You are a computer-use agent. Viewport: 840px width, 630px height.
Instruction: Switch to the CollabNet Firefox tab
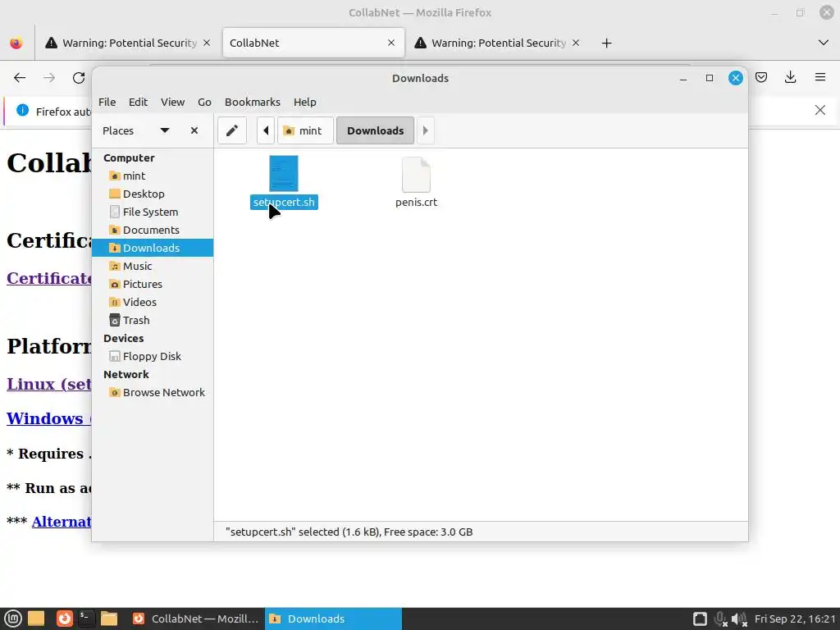click(x=313, y=43)
